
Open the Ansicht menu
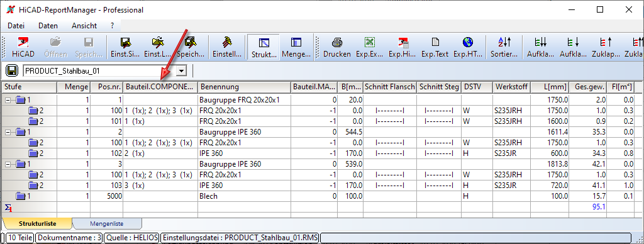(x=84, y=25)
